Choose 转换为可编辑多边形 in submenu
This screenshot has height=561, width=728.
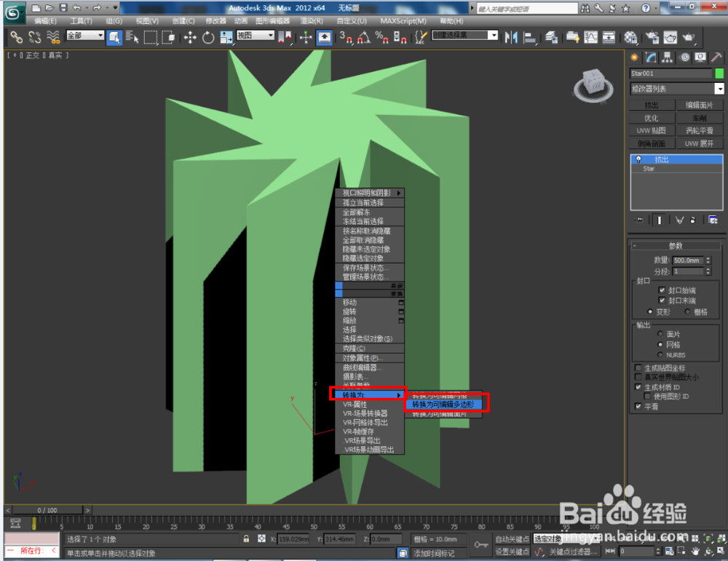click(x=443, y=405)
